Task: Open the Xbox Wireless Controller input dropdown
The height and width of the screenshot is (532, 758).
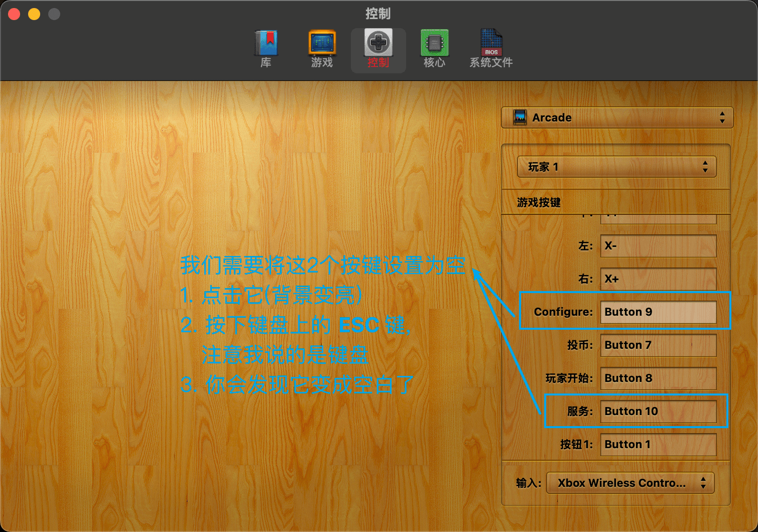Action: point(630,483)
